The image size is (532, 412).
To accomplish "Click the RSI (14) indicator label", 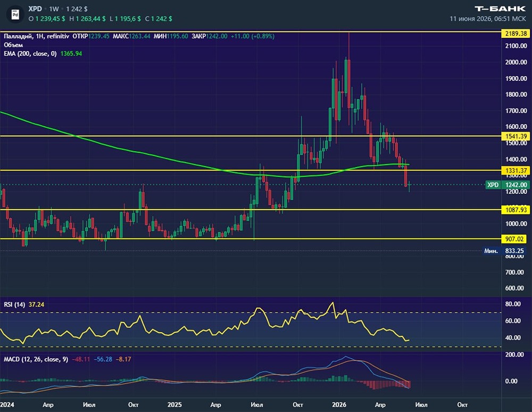I will click(x=14, y=304).
